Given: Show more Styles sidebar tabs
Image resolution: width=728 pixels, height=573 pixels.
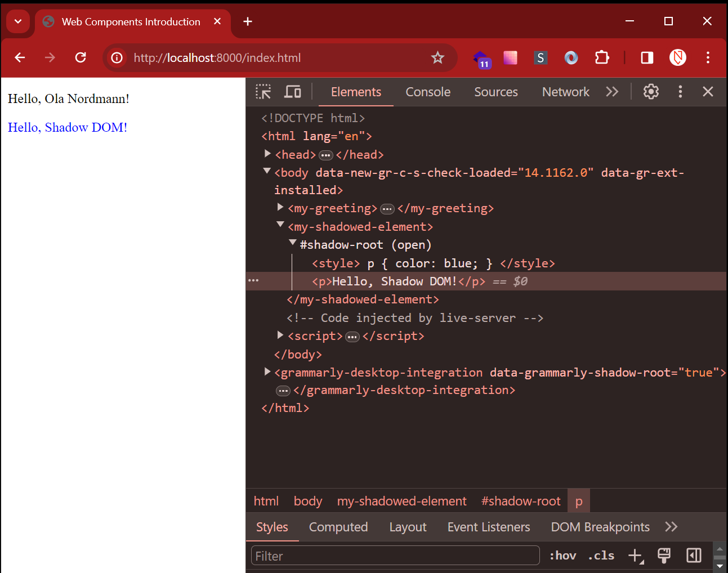Looking at the screenshot, I should 671,527.
